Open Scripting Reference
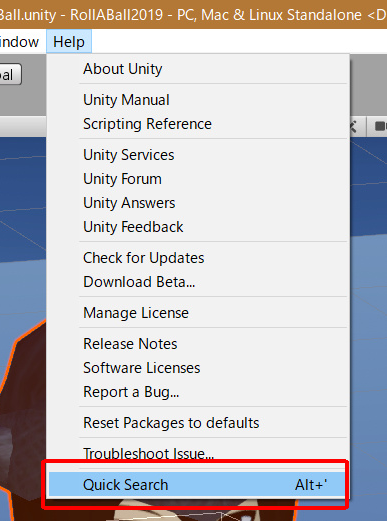The height and width of the screenshot is (521, 387). click(x=198, y=124)
